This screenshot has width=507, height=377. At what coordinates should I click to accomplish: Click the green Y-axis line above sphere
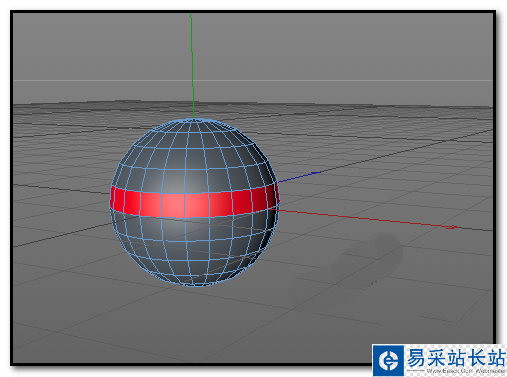pyautogui.click(x=192, y=66)
